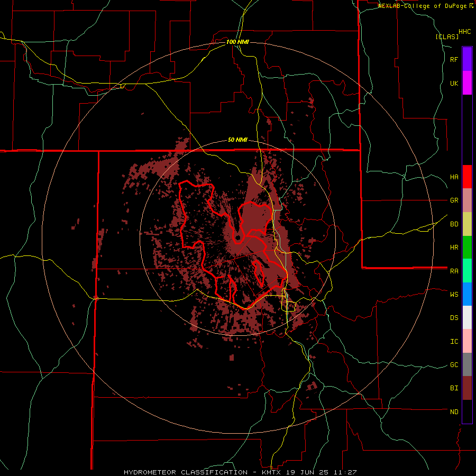
Task: Click the HA red legend swatch
Action: (467, 177)
